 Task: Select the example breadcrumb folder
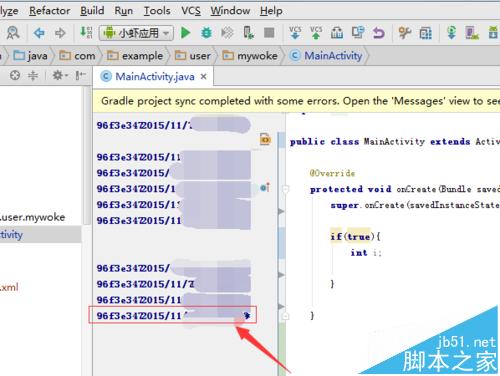tap(135, 56)
